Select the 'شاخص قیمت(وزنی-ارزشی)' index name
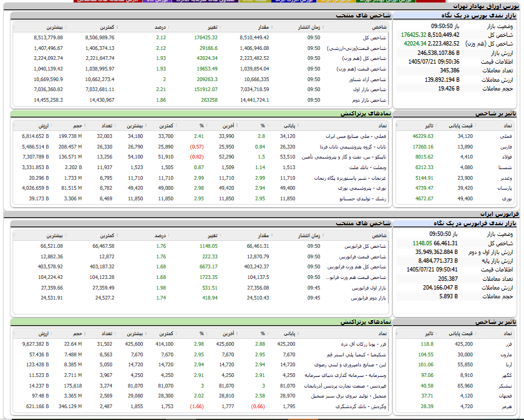Viewport: 524px width, 420px height. point(356,48)
